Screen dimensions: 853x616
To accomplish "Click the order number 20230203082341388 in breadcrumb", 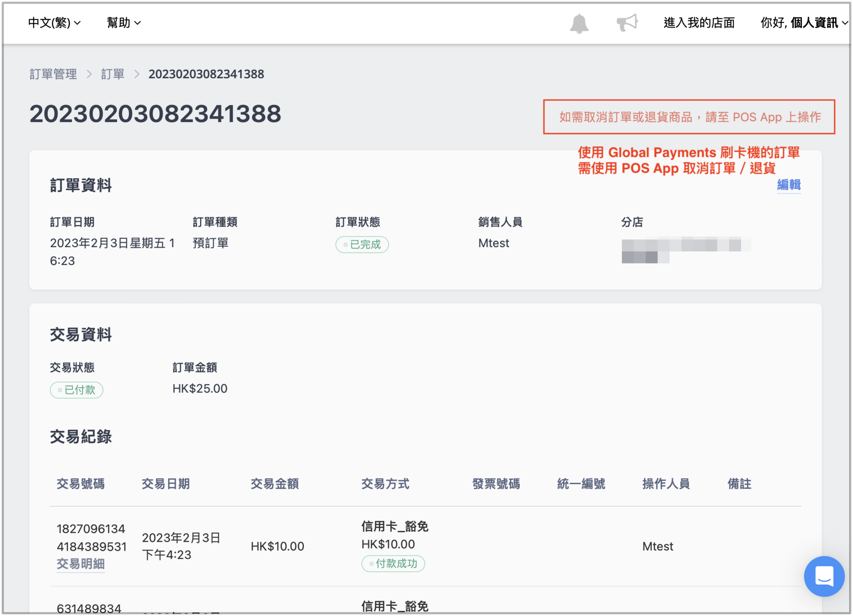I will point(206,74).
